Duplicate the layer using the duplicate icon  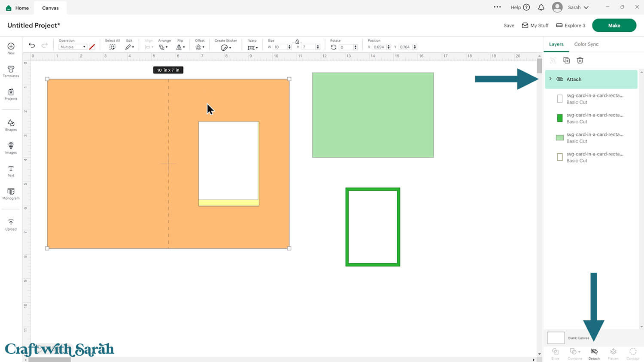566,61
